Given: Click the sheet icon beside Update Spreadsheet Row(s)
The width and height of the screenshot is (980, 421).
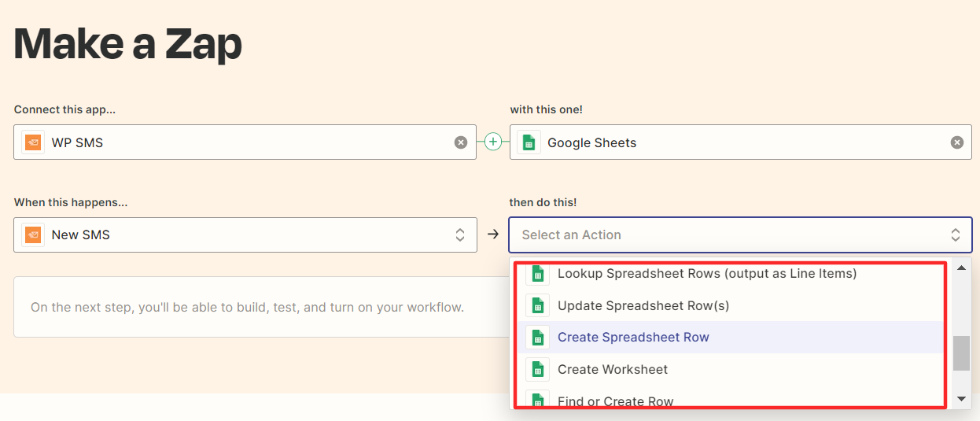Looking at the screenshot, I should 537,305.
